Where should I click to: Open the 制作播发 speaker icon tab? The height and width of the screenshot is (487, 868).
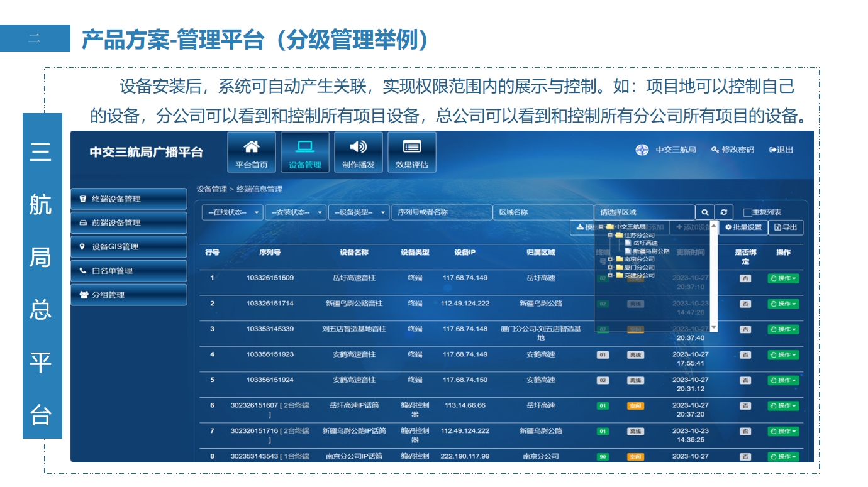(359, 151)
